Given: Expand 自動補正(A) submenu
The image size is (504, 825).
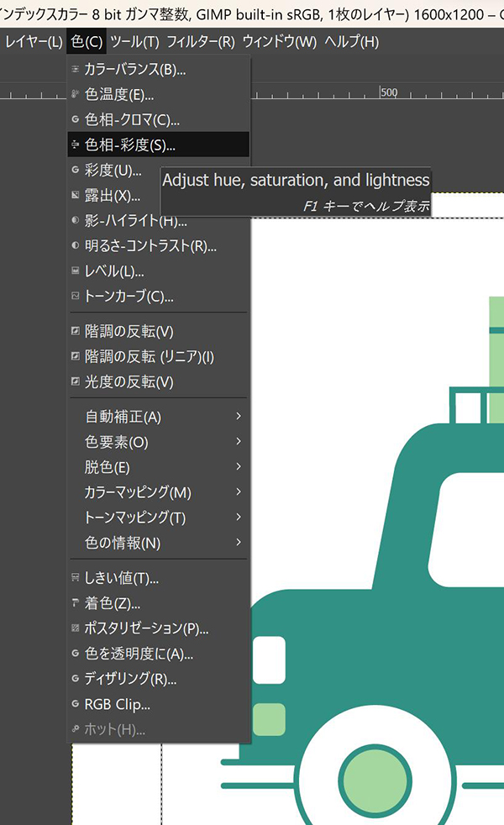Looking at the screenshot, I should 159,417.
